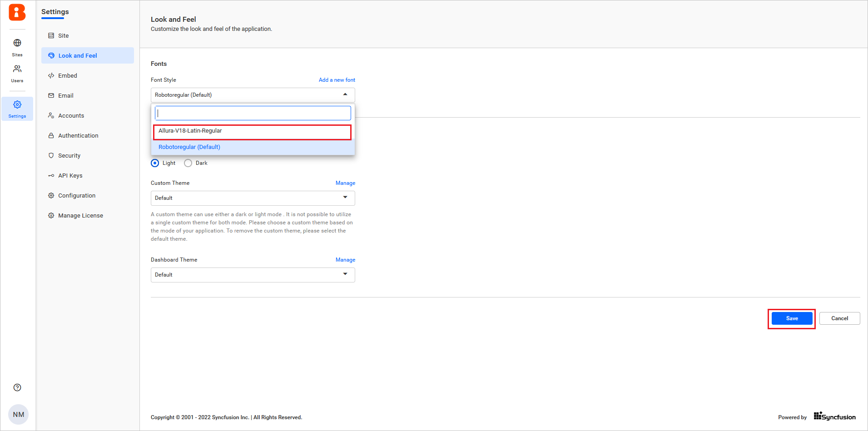Click the API Keys icon in Settings menu
Screen dimensions: 868x431
pos(51,175)
